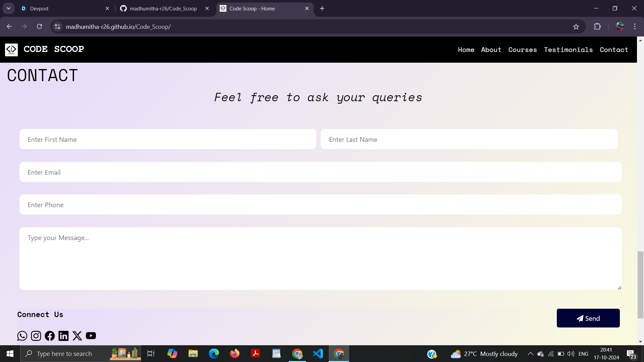Go to Testimonials nav link
This screenshot has height=362, width=644.
click(568, 50)
